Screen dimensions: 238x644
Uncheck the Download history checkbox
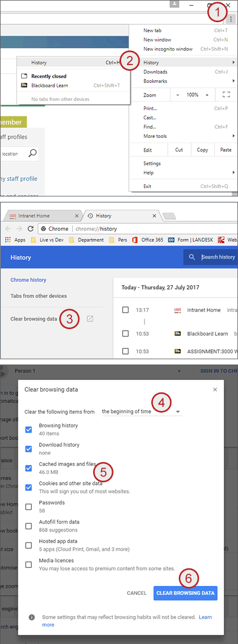click(29, 449)
